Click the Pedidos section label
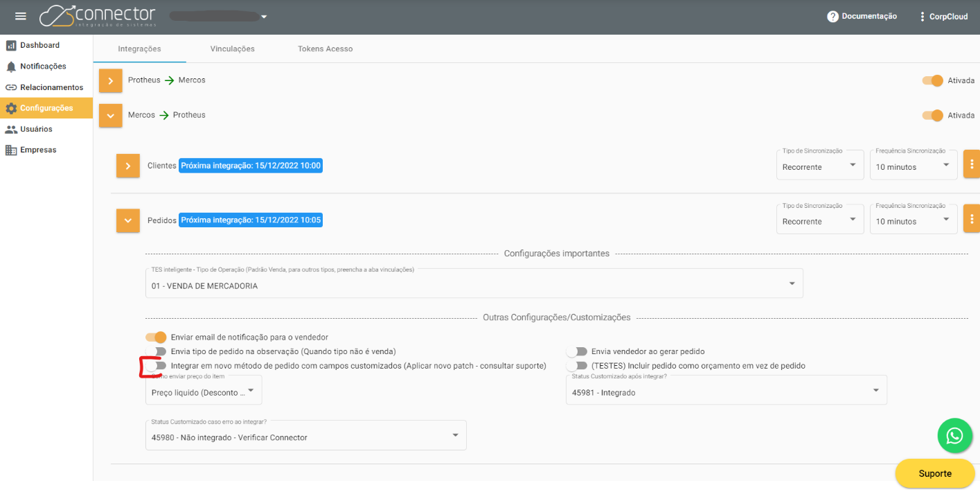 [162, 220]
